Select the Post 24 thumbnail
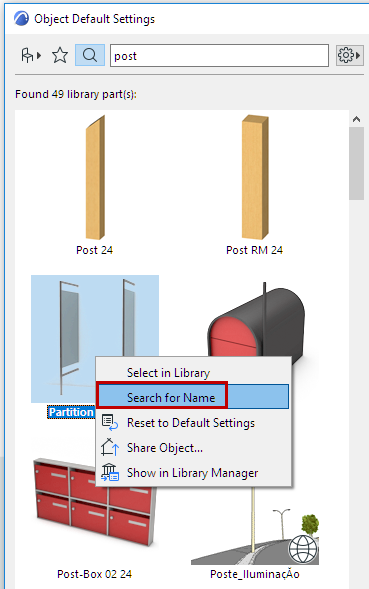Viewport: 369px width, 589px height. point(95,177)
